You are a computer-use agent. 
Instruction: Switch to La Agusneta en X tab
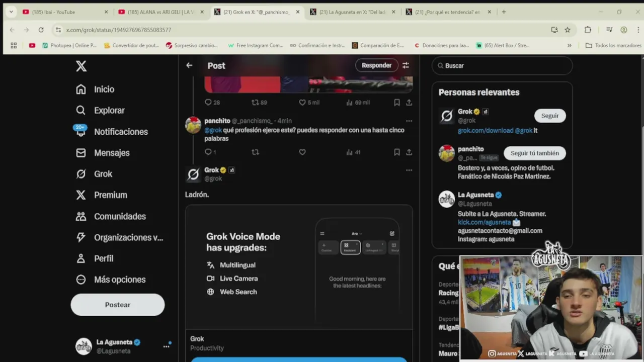tap(352, 12)
